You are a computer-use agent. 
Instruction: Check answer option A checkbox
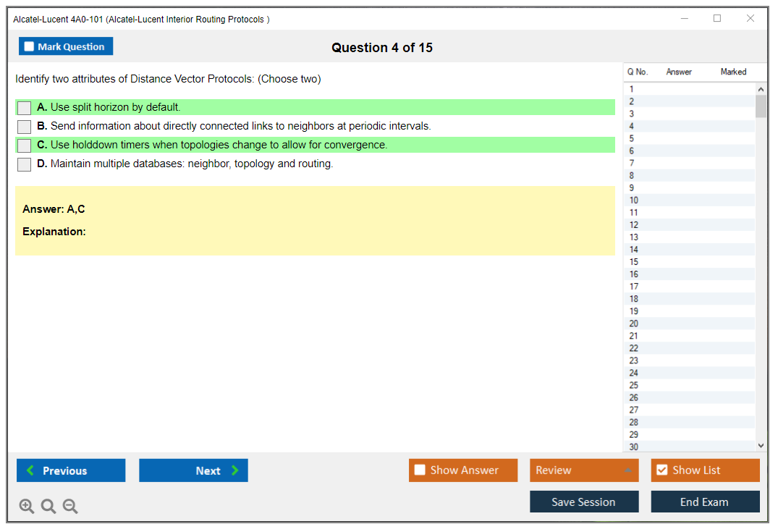point(25,108)
